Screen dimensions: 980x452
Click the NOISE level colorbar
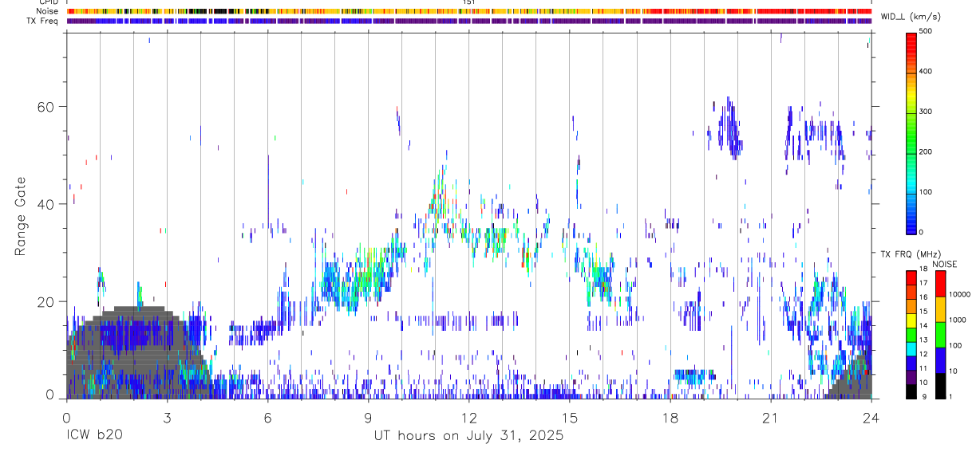click(x=940, y=334)
